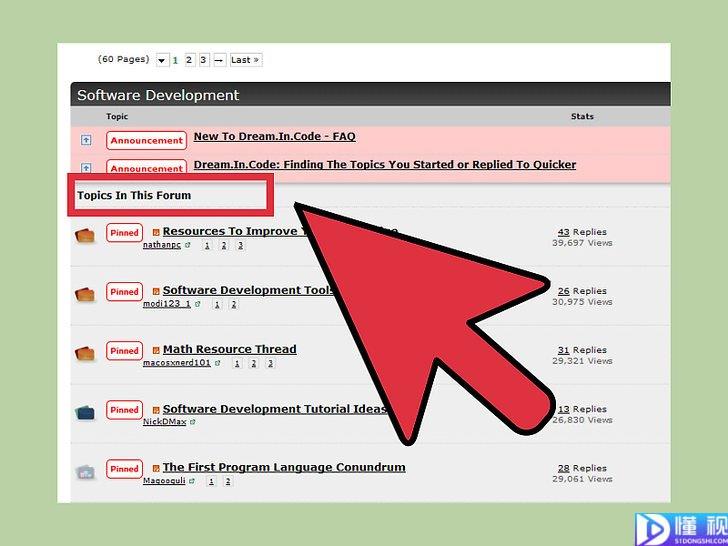Click Pinned badge on Math Resource Thread
The image size is (728, 546).
point(124,351)
